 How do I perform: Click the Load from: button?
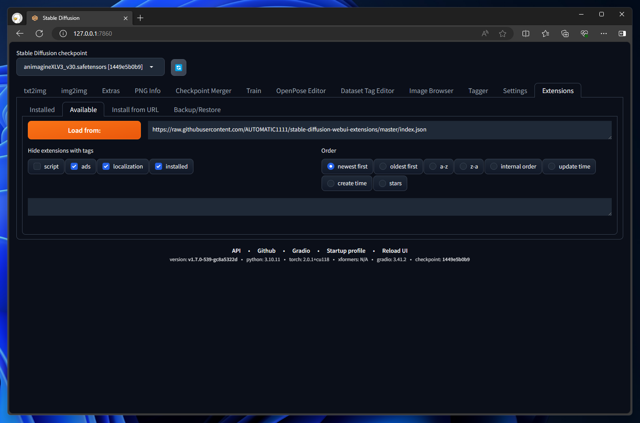click(84, 130)
